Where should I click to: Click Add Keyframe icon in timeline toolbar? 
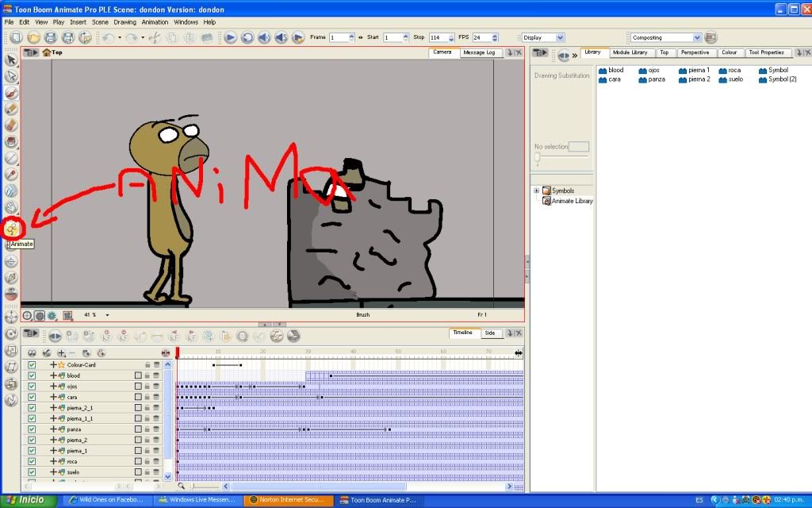tap(106, 336)
